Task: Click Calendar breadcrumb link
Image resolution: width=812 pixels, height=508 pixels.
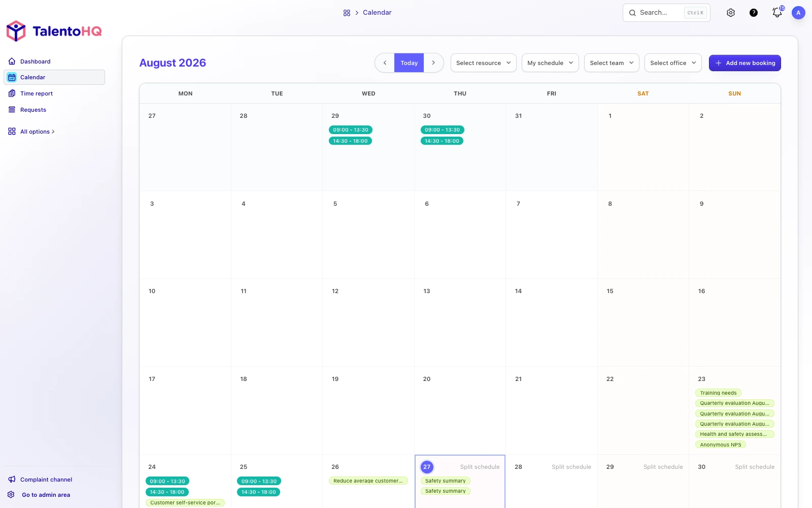Action: [x=377, y=13]
